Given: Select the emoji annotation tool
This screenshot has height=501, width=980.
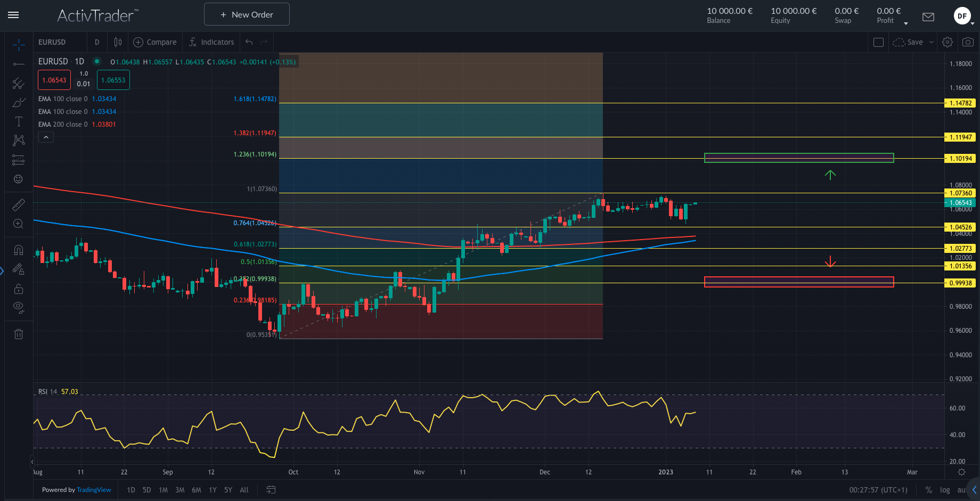Looking at the screenshot, I should (19, 179).
